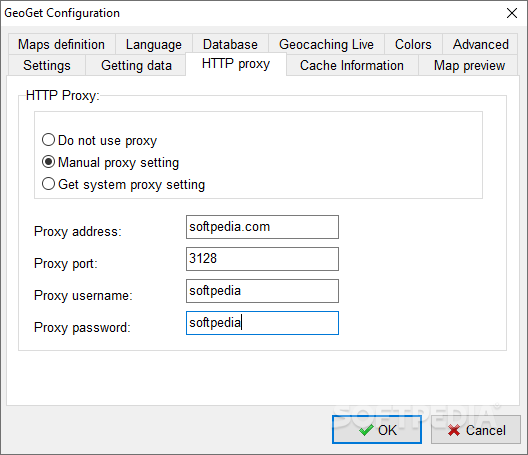Go to the Map preview tab
This screenshot has height=455, width=528.
[469, 65]
